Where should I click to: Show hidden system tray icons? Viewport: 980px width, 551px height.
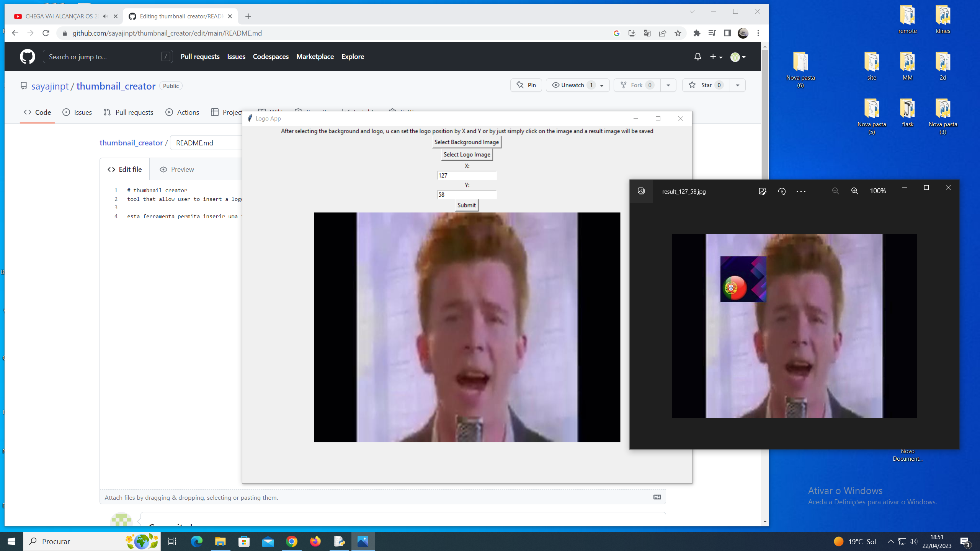coord(890,541)
